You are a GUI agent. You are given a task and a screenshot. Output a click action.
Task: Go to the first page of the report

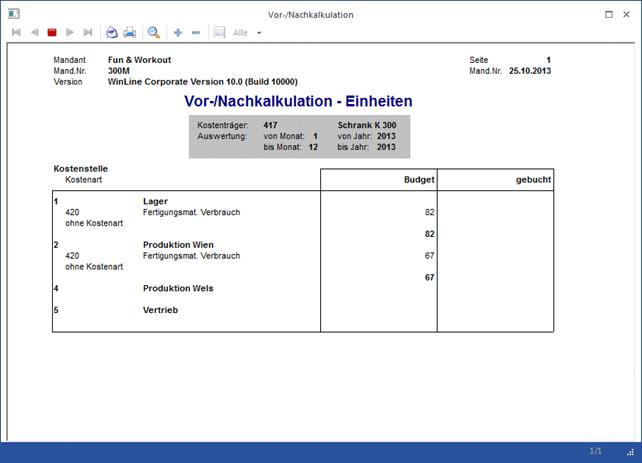click(x=16, y=32)
